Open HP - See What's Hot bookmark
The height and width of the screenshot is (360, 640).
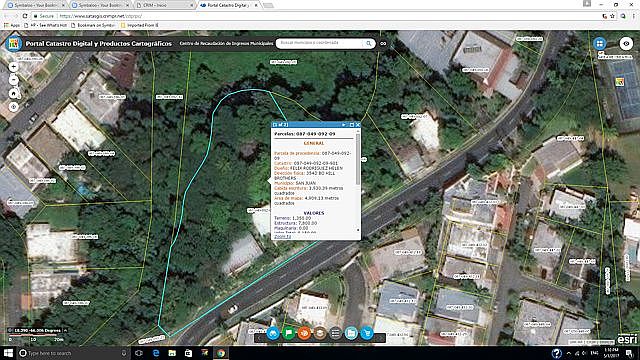45,25
